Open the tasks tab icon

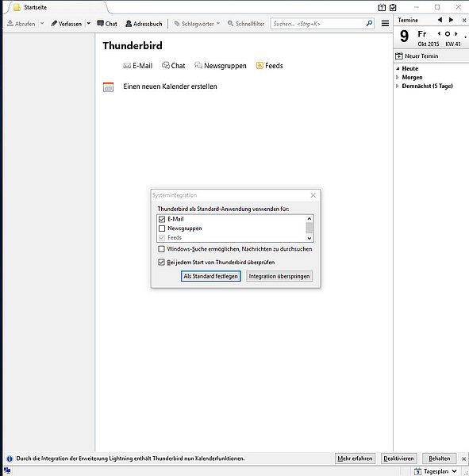point(393,7)
